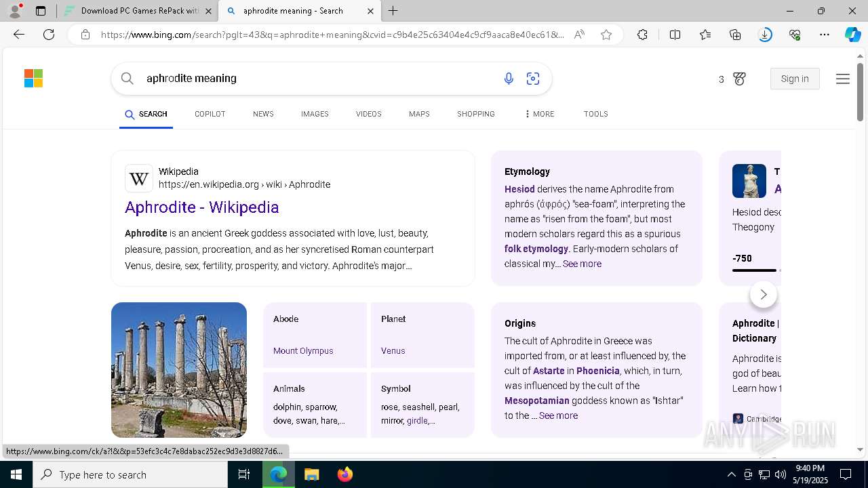This screenshot has width=868, height=488.
Task: Open Favorites list icon
Action: tap(705, 35)
